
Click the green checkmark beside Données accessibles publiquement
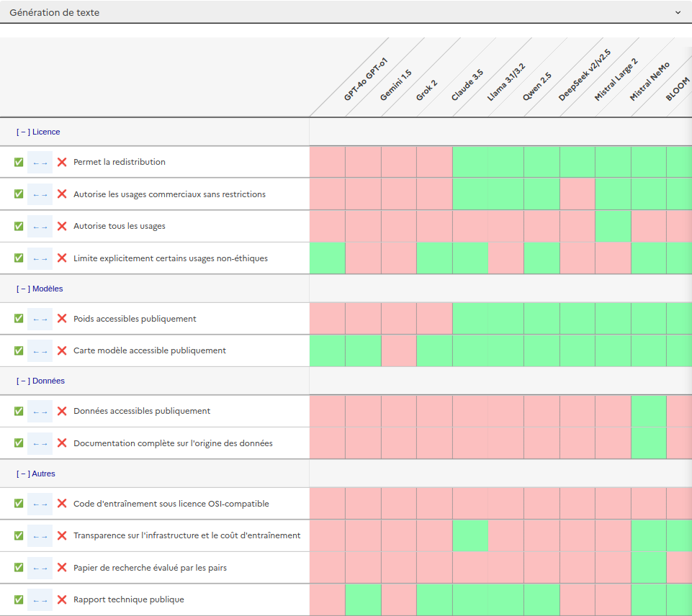pyautogui.click(x=19, y=411)
